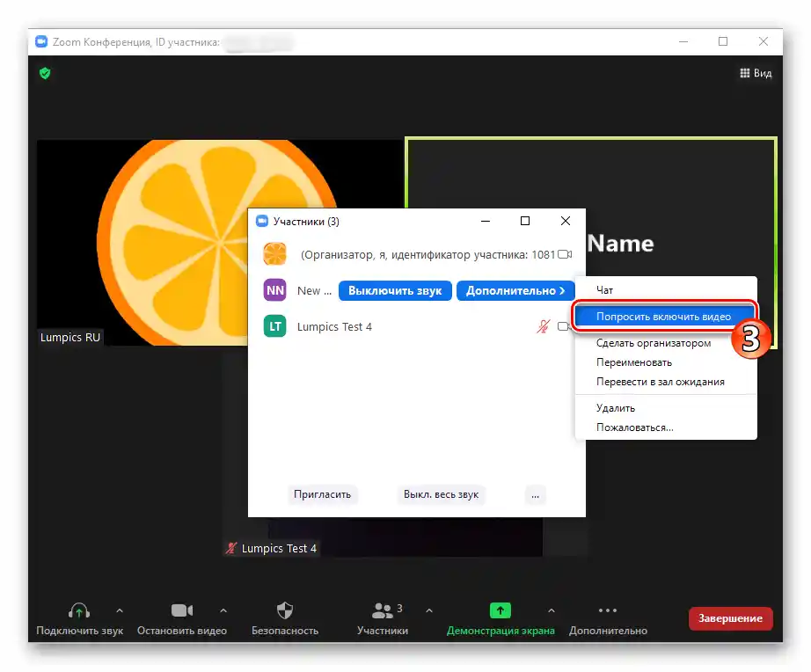
Task: Open the Participants panel icon
Action: [384, 610]
